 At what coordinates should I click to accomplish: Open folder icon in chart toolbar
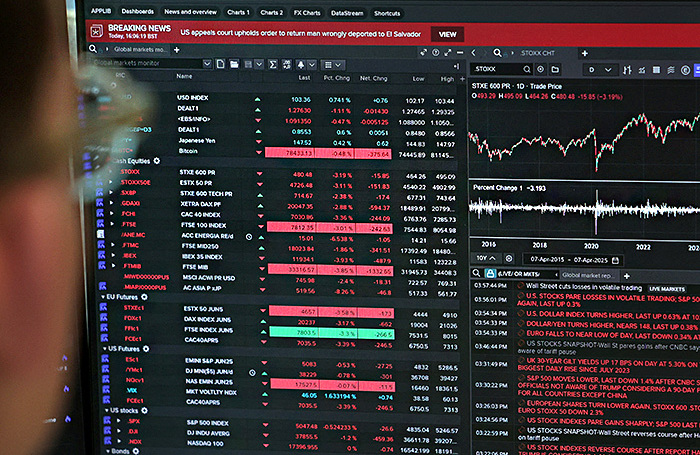click(x=555, y=70)
